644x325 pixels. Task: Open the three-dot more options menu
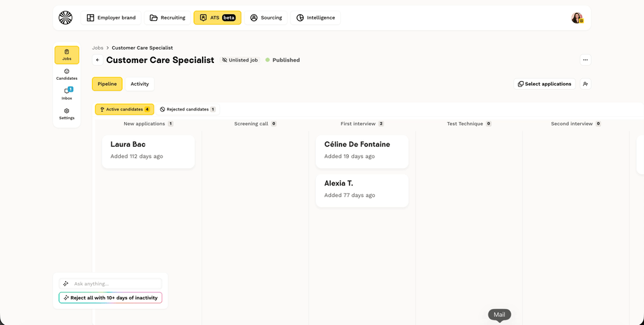click(x=585, y=60)
